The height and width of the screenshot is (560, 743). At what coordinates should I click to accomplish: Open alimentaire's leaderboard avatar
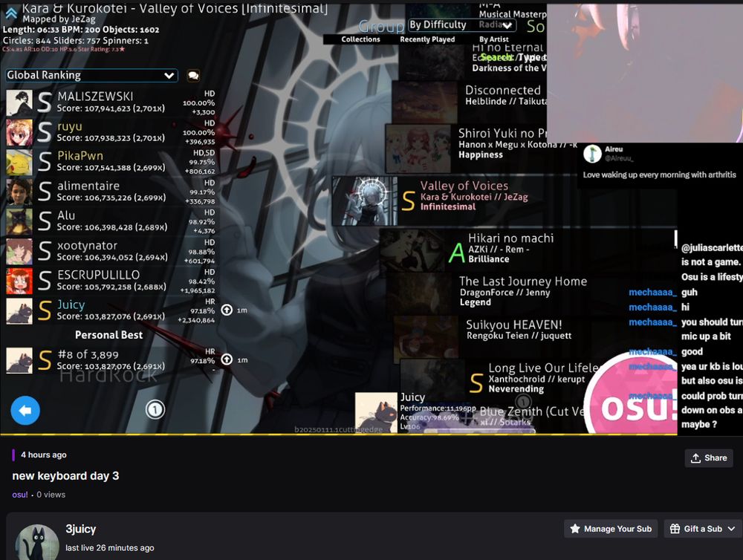click(19, 192)
